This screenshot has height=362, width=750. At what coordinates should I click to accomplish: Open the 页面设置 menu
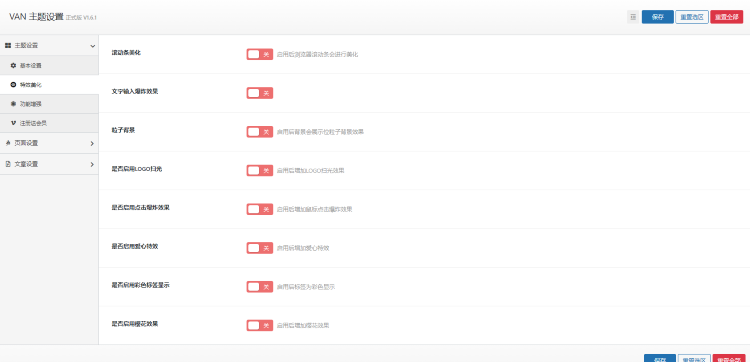(x=49, y=143)
